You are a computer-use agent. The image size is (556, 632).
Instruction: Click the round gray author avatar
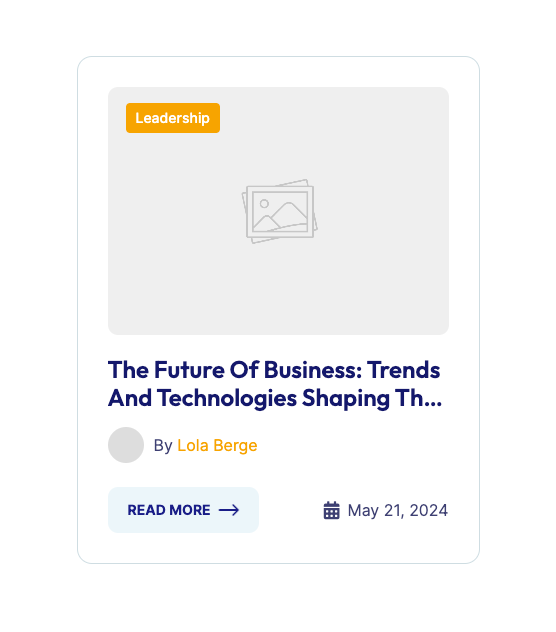pyautogui.click(x=126, y=445)
